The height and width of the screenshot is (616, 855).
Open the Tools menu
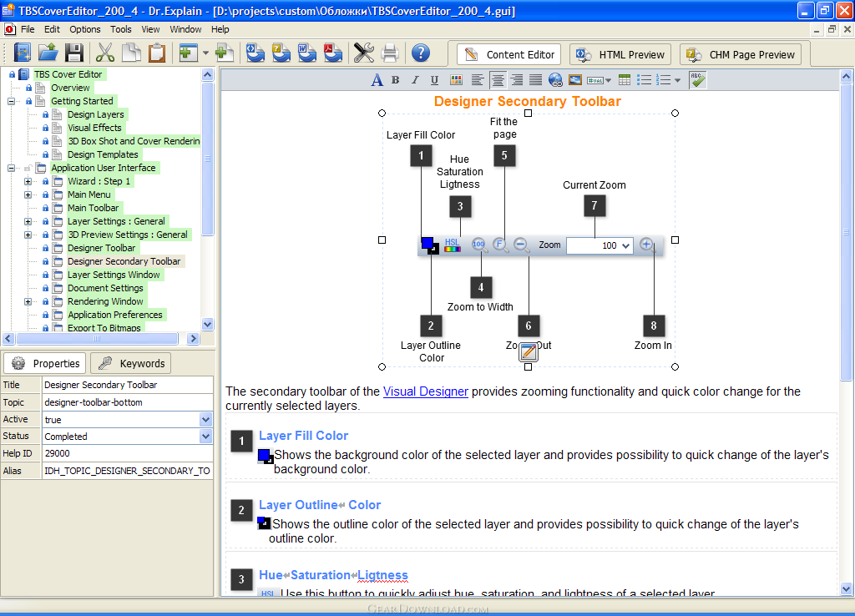coord(120,29)
